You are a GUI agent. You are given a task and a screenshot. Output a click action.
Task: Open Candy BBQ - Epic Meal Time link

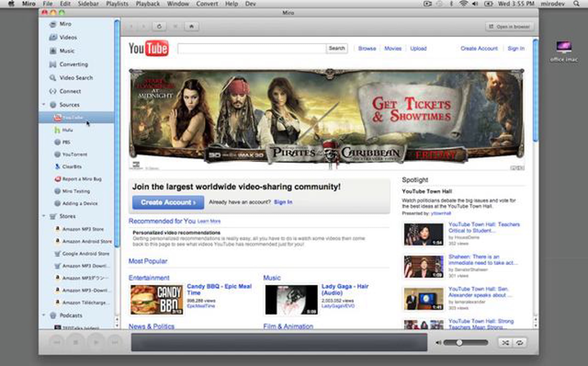[219, 290]
